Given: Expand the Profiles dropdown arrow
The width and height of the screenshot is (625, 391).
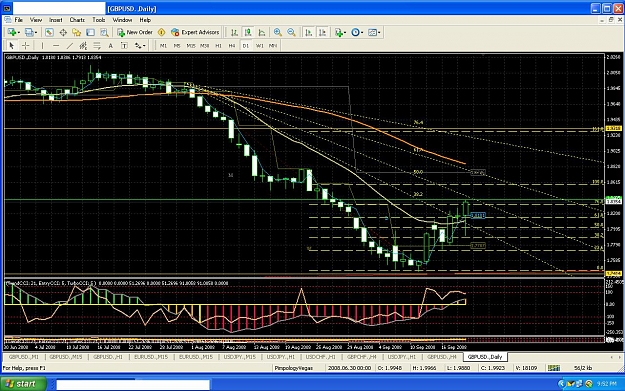Looking at the screenshot, I should [x=36, y=32].
